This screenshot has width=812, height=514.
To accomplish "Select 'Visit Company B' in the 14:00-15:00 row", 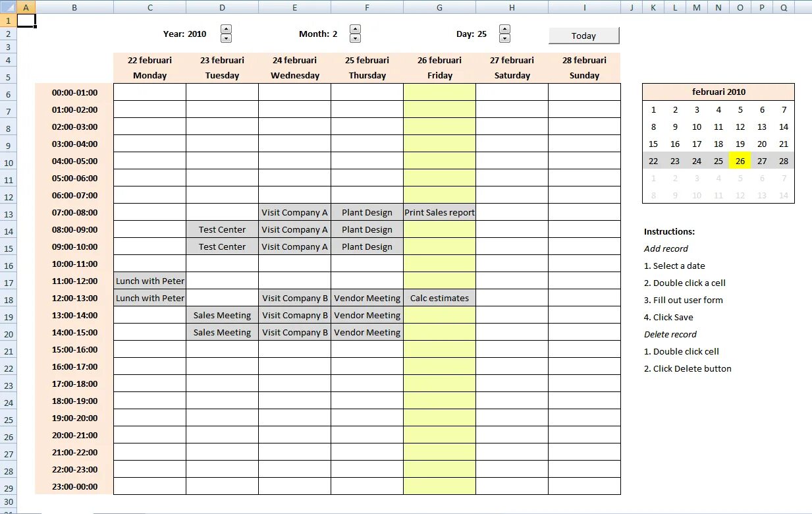I will (x=294, y=332).
